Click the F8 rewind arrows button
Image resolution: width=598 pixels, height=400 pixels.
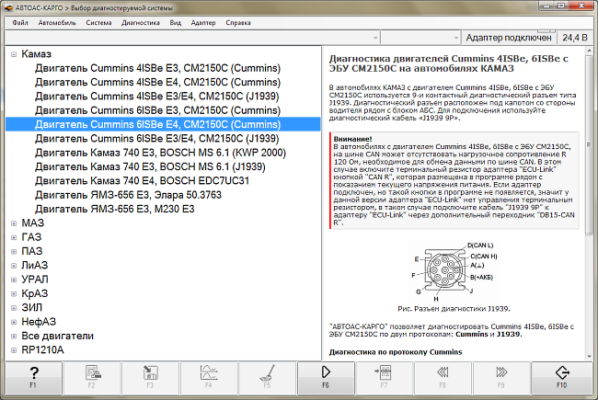[442, 377]
